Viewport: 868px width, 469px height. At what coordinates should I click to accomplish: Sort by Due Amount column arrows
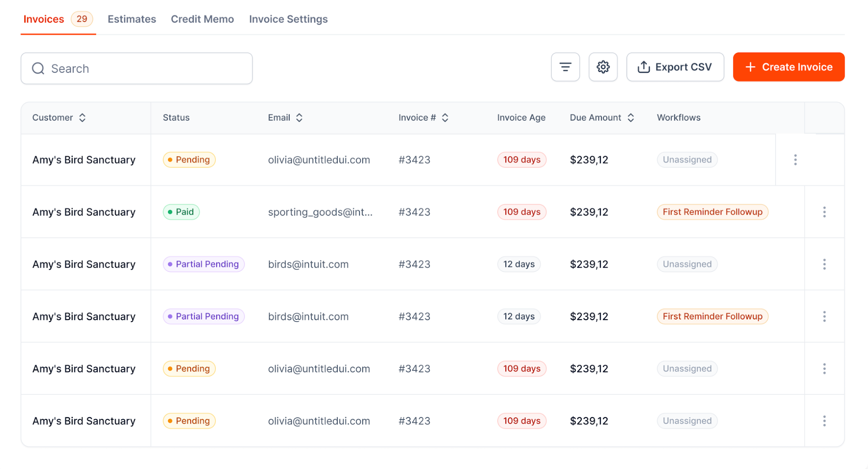(x=631, y=118)
